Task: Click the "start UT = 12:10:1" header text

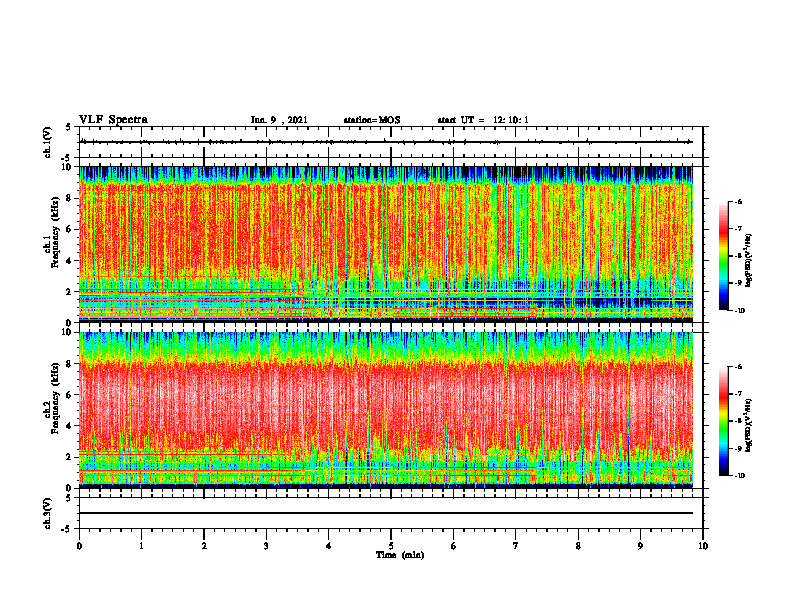Action: tap(483, 120)
